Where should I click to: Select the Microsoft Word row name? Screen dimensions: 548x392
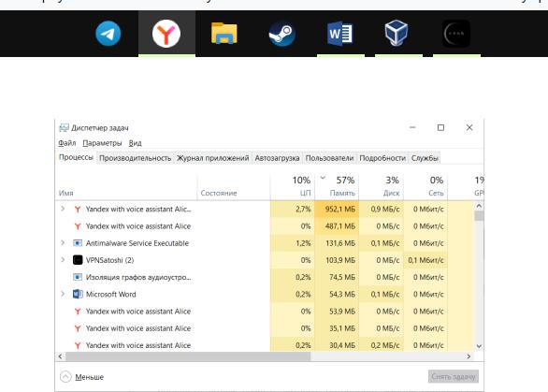pyautogui.click(x=110, y=294)
